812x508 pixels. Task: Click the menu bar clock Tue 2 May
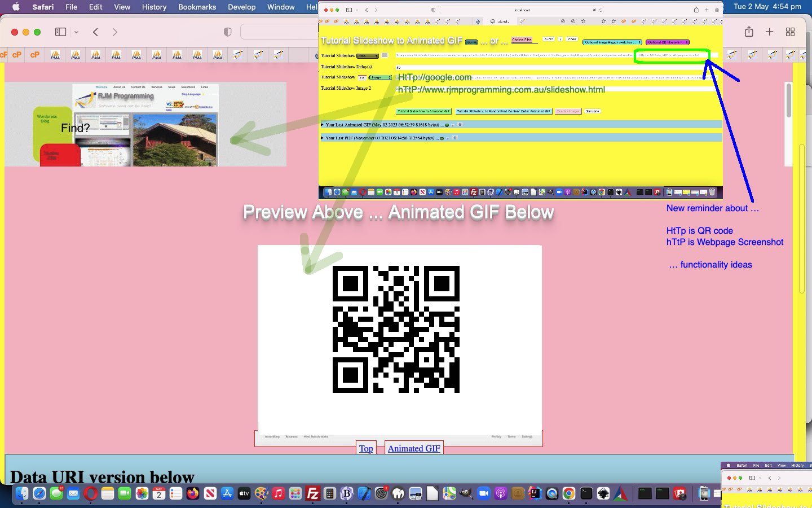click(x=767, y=7)
